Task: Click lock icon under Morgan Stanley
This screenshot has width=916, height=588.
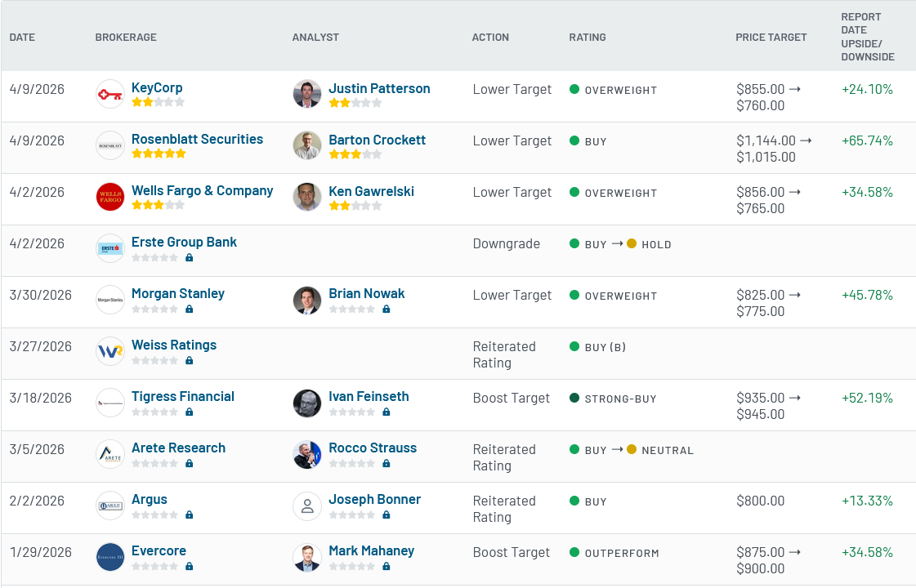Action: click(190, 309)
